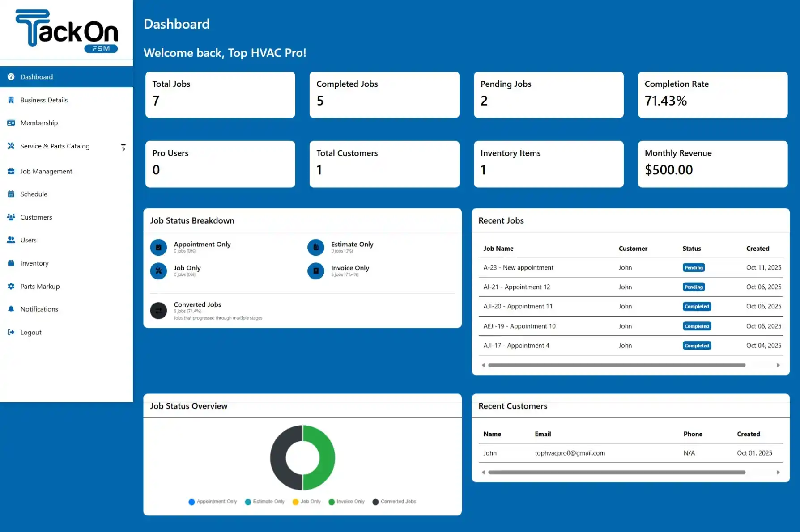Open the Schedule section via its calendar icon
Image resolution: width=800 pixels, height=532 pixels.
pyautogui.click(x=11, y=194)
